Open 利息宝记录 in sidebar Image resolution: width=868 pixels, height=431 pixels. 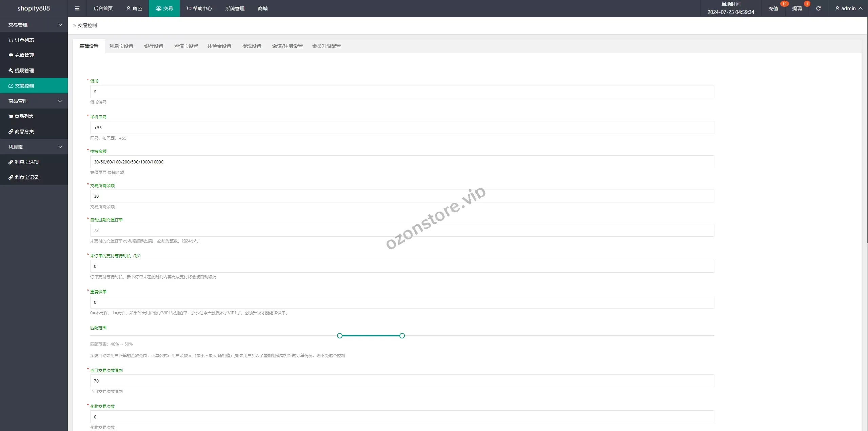point(26,177)
